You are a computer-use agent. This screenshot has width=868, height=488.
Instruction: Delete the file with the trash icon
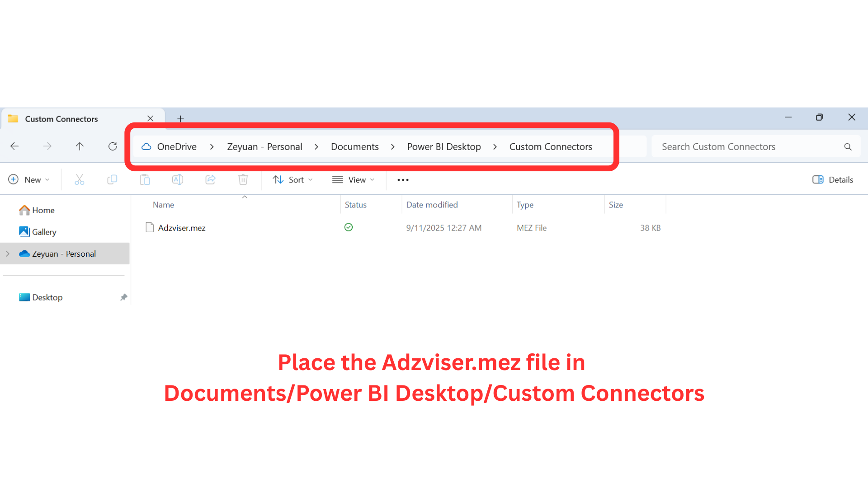243,179
